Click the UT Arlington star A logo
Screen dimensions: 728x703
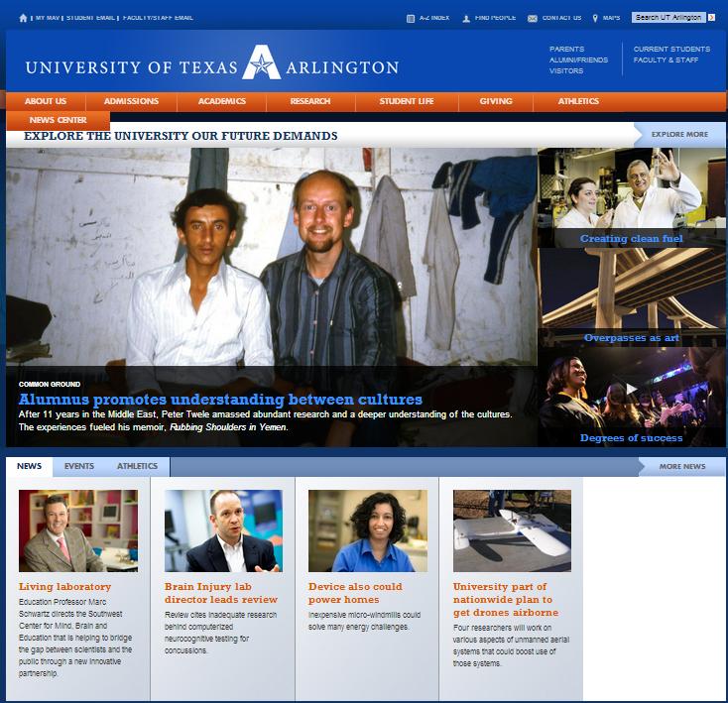click(x=262, y=62)
